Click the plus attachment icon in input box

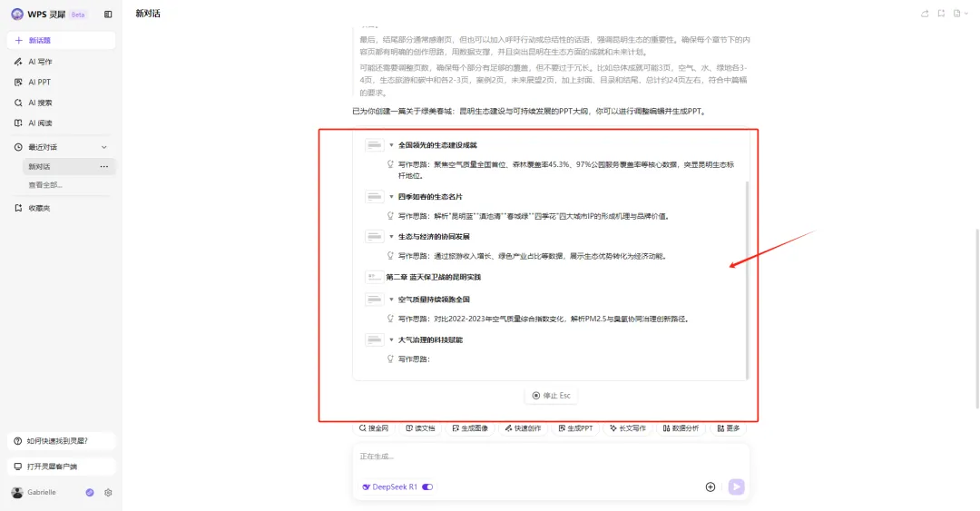pos(710,487)
